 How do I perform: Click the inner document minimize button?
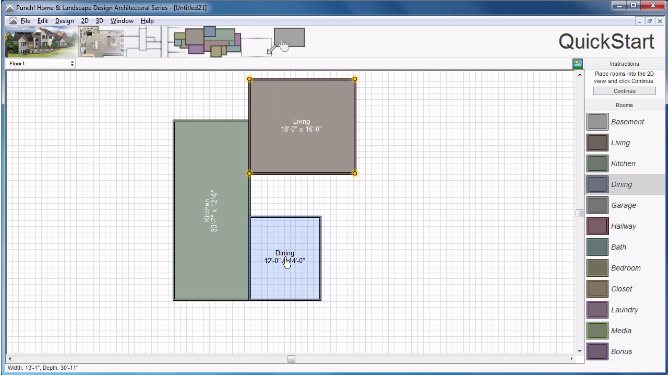(639, 20)
